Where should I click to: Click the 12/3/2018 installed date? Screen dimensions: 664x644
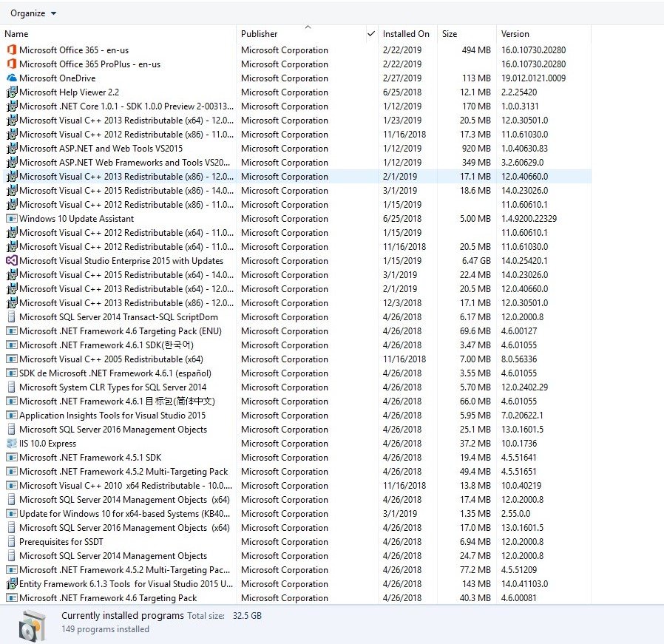click(402, 302)
